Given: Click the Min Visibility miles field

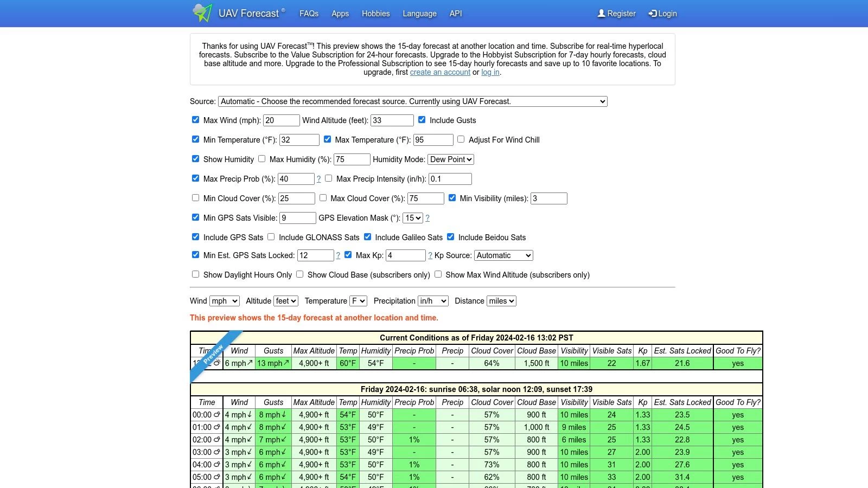Looking at the screenshot, I should point(549,198).
